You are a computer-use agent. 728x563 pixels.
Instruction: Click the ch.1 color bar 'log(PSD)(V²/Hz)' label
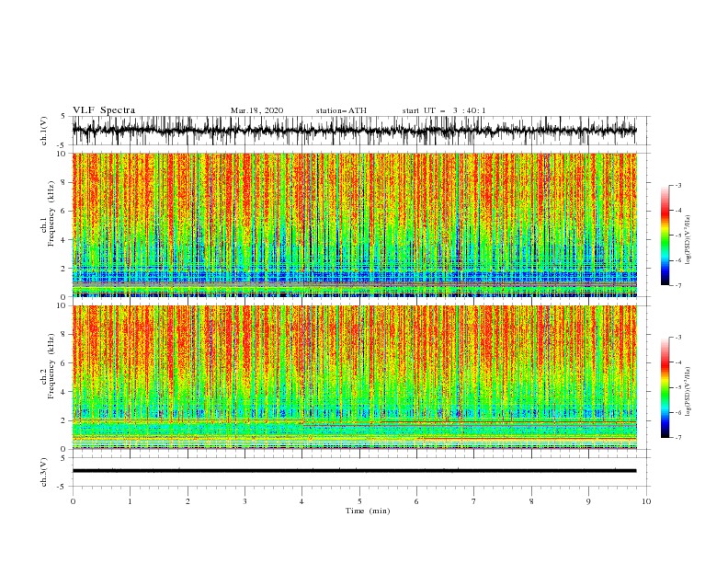coord(688,240)
